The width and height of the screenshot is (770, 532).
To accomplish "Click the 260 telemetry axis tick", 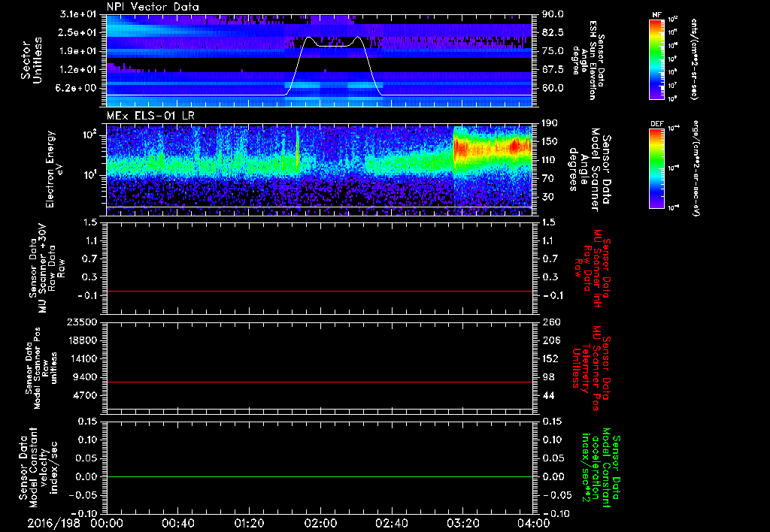I will pyautogui.click(x=550, y=322).
